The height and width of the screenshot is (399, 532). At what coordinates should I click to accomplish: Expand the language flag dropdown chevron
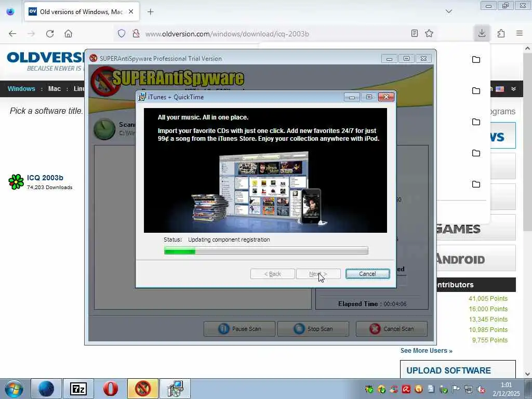tap(514, 89)
